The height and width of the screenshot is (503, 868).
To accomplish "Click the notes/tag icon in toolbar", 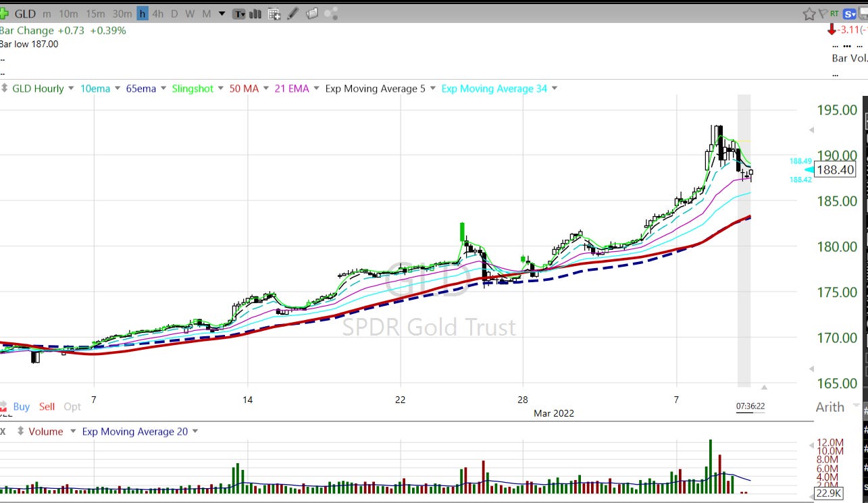I will [x=311, y=14].
